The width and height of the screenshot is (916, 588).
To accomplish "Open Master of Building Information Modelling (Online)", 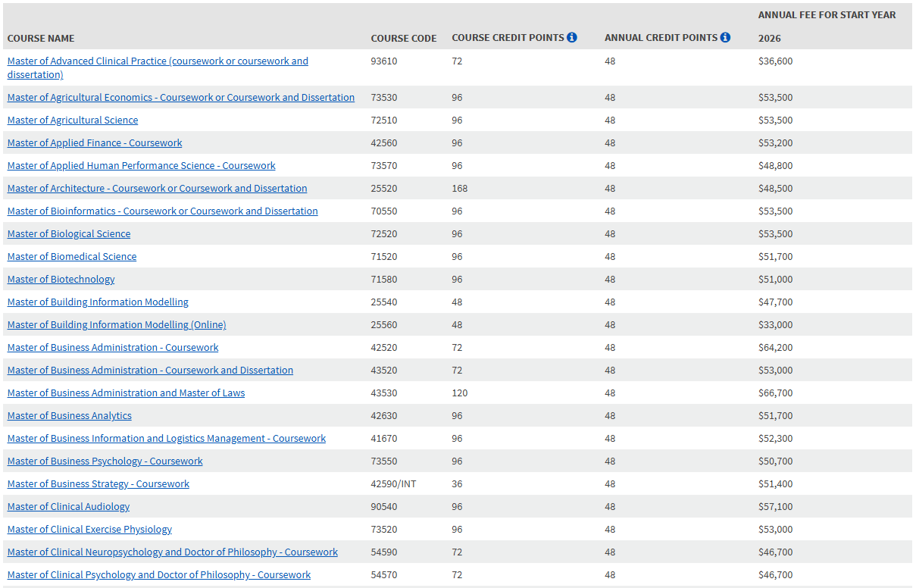I will (117, 325).
